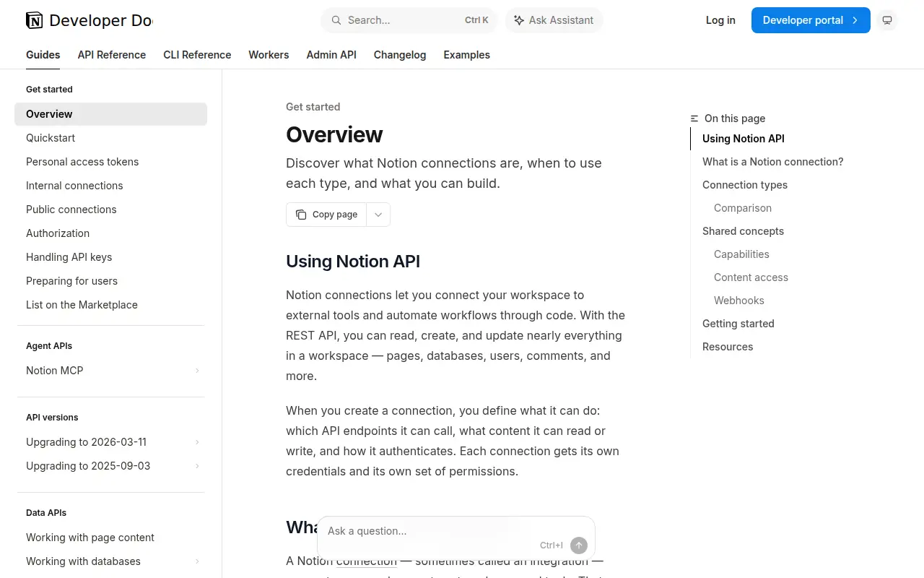Open the Workers tab
Image resolution: width=924 pixels, height=578 pixels.
coord(269,55)
